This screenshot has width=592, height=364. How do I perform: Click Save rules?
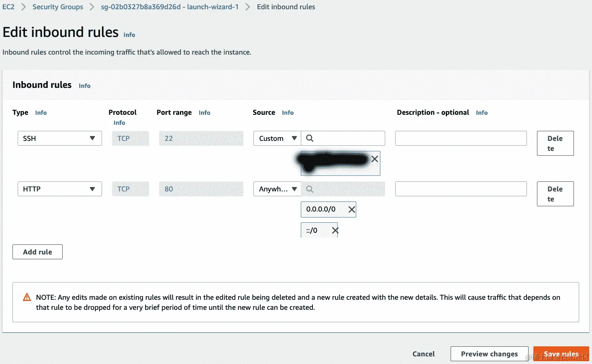coord(561,354)
